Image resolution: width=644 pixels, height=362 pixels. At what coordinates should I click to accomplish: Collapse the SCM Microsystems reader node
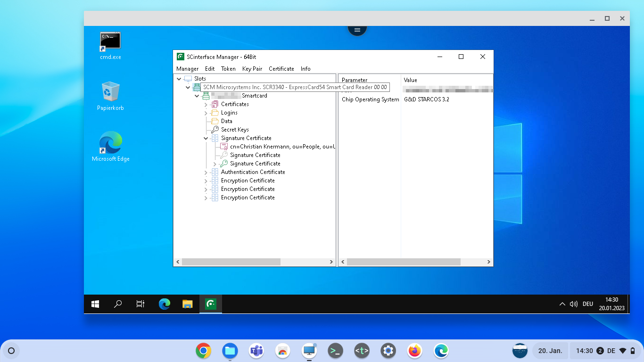188,87
